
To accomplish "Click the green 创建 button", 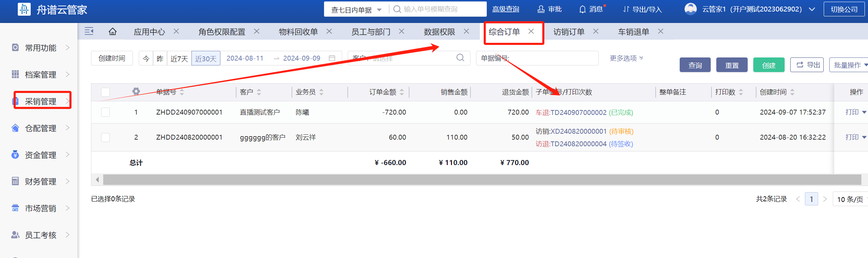I will [x=769, y=65].
